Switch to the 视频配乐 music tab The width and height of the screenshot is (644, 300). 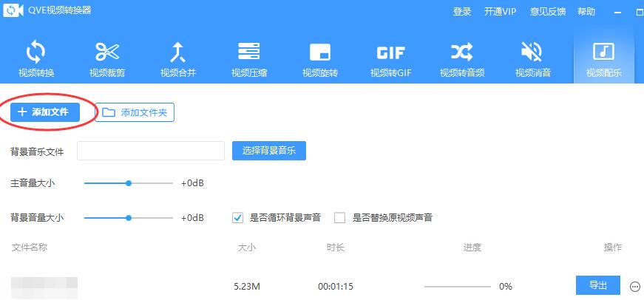tap(603, 58)
